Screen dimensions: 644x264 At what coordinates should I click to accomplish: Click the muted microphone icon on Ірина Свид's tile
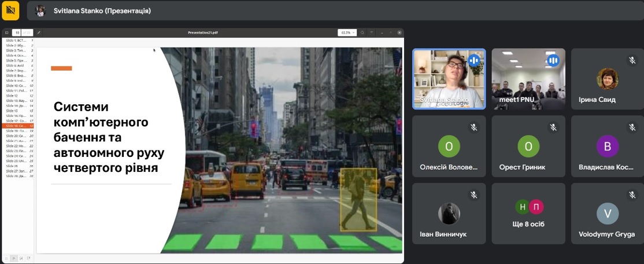[632, 60]
